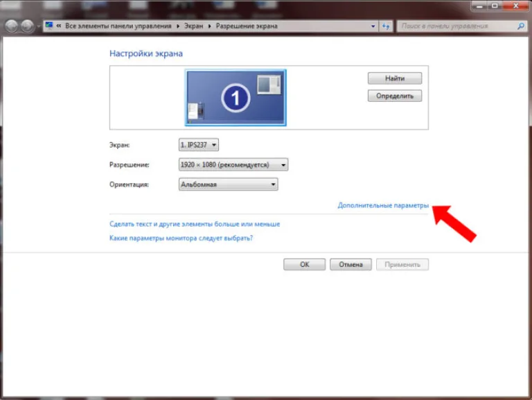The width and height of the screenshot is (532, 400).
Task: Click the Найти button
Action: [x=395, y=78]
